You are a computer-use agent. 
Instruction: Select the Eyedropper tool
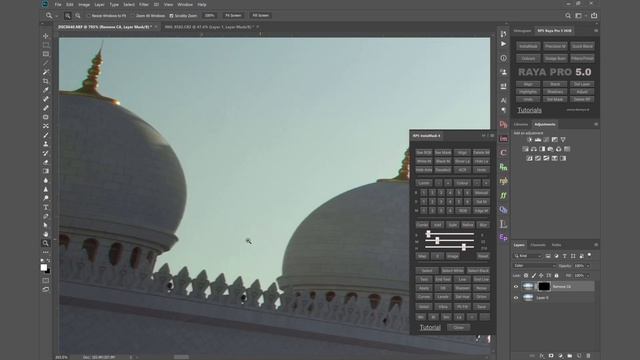click(46, 90)
